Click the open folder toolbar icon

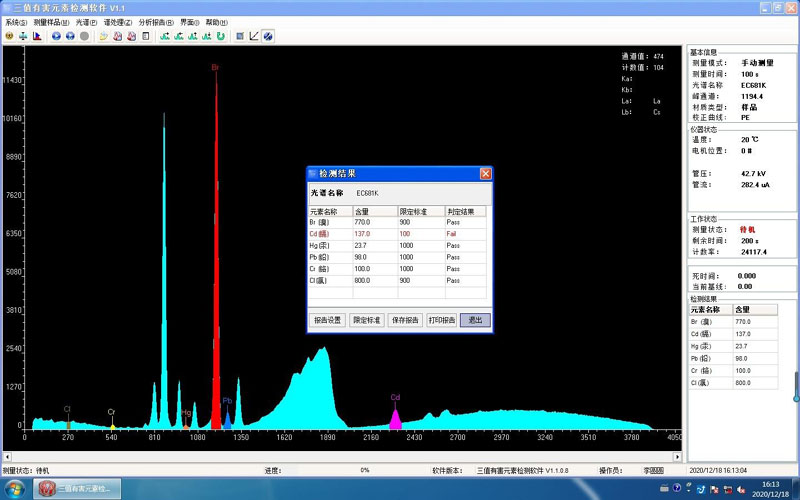(104, 36)
